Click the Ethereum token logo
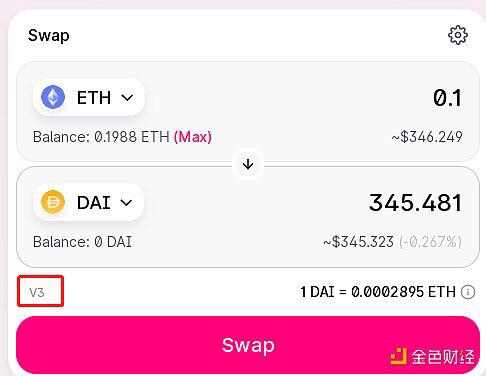 pos(53,97)
